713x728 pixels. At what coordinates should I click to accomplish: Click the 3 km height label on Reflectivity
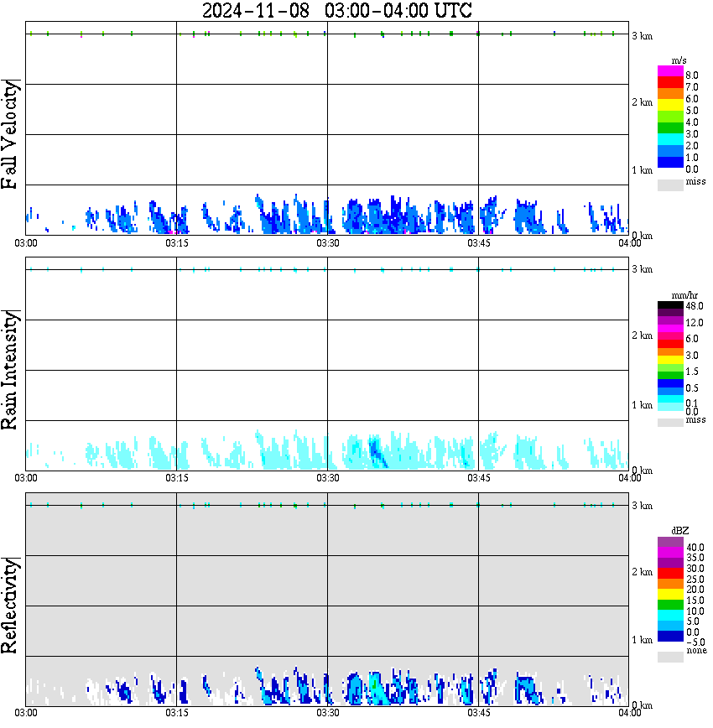pyautogui.click(x=643, y=505)
